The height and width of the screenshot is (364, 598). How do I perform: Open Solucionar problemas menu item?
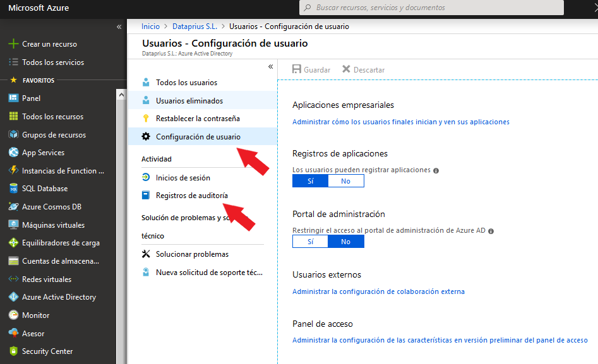[203, 254]
